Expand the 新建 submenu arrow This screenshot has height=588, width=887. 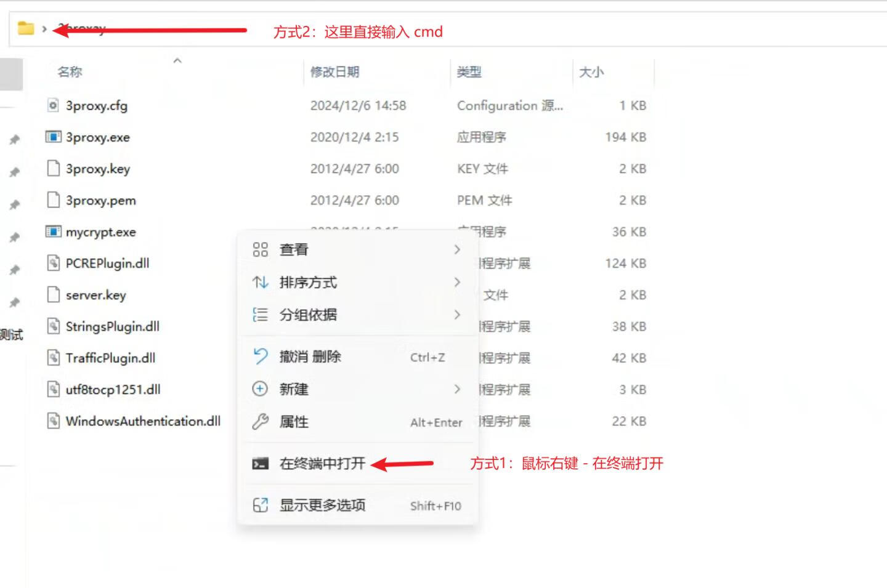457,389
